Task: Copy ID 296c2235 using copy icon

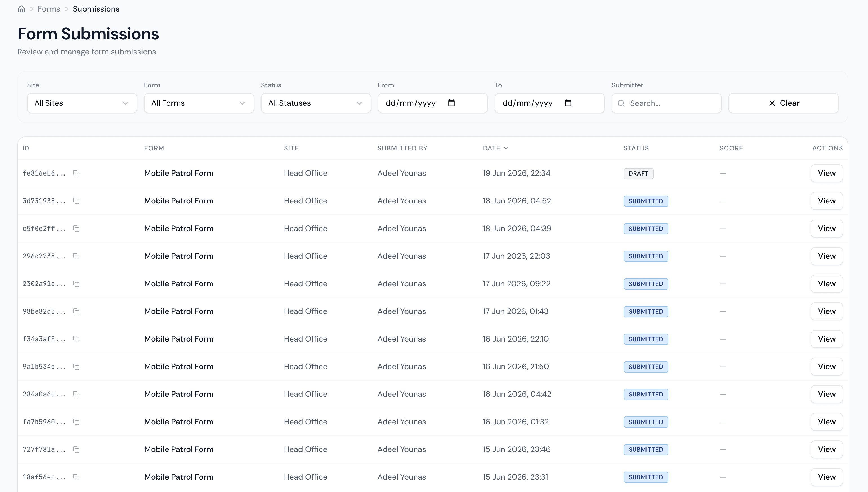Action: tap(76, 256)
